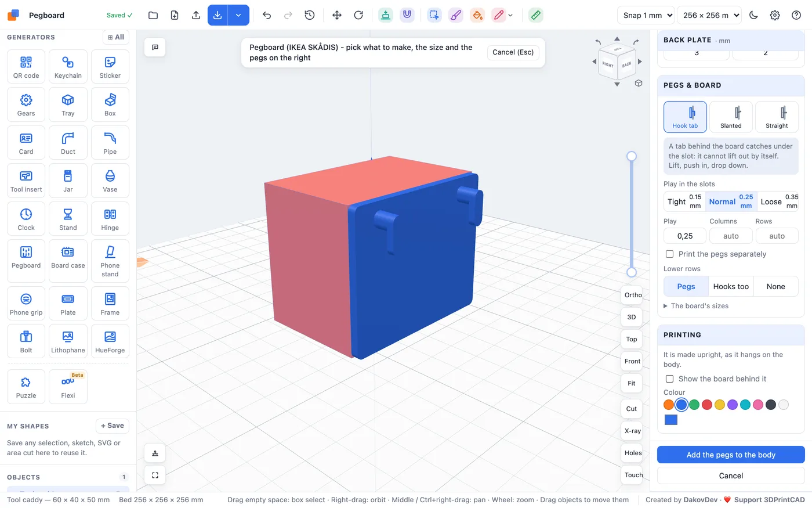Click the Cancel (Esc) button
This screenshot has height=508, width=812.
tap(513, 52)
